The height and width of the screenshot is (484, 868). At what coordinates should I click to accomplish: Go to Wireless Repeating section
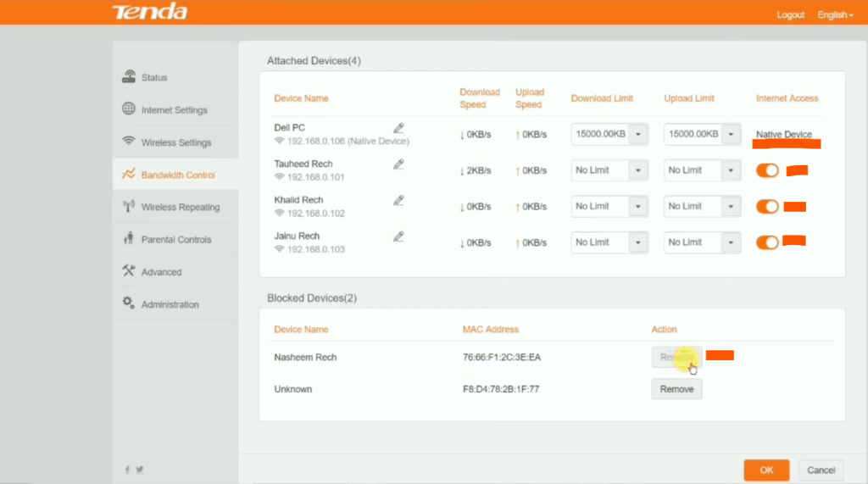[x=180, y=207]
